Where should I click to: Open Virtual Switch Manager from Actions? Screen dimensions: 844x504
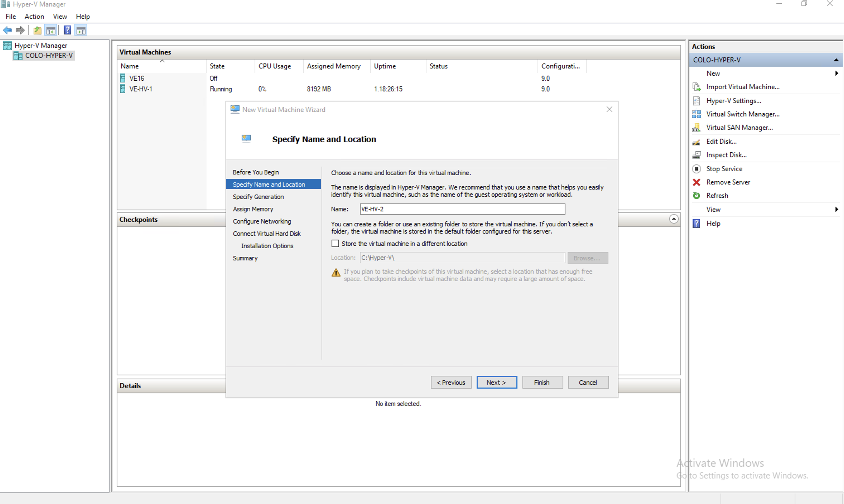pyautogui.click(x=742, y=114)
